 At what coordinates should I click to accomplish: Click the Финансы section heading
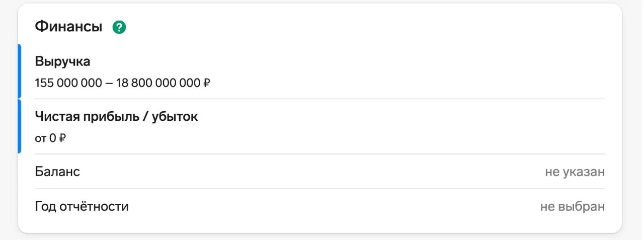click(68, 27)
